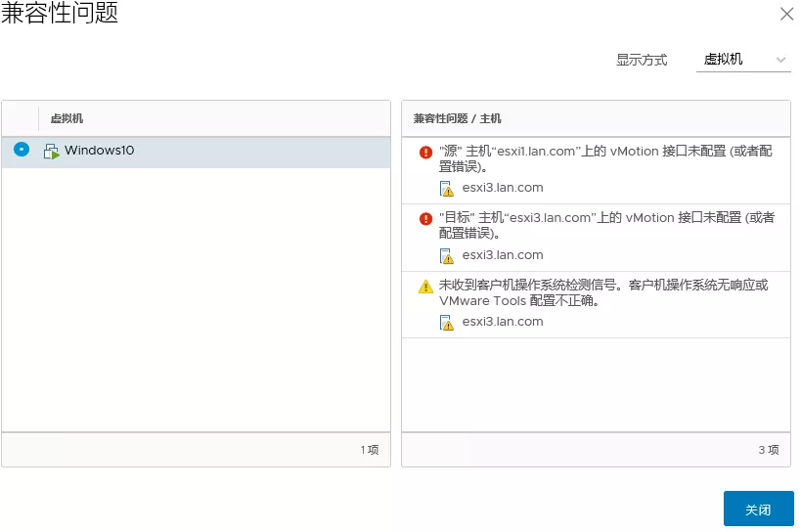Image resolution: width=801 pixels, height=532 pixels.
Task: Click the Windows10 virtual machine icon
Action: [52, 152]
